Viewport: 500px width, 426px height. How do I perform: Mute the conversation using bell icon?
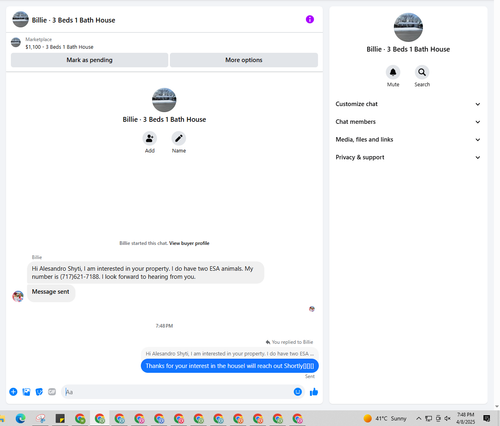click(x=393, y=72)
